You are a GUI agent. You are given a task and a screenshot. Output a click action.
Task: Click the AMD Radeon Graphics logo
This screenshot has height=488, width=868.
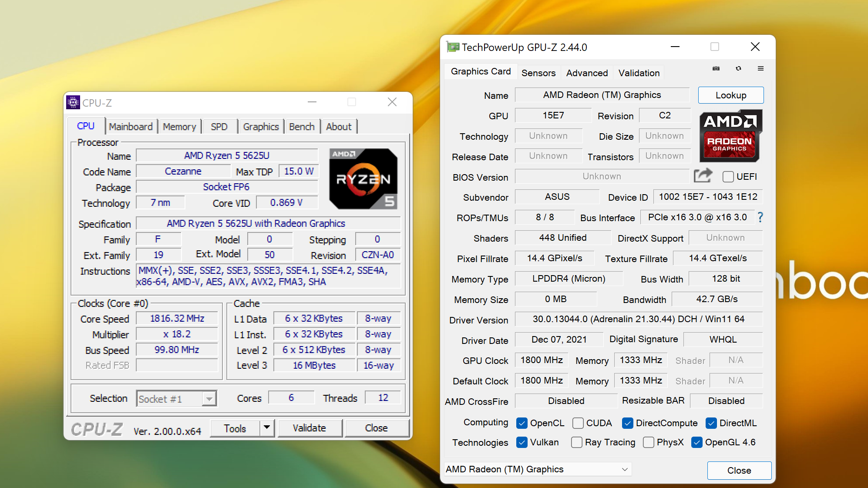pyautogui.click(x=730, y=135)
